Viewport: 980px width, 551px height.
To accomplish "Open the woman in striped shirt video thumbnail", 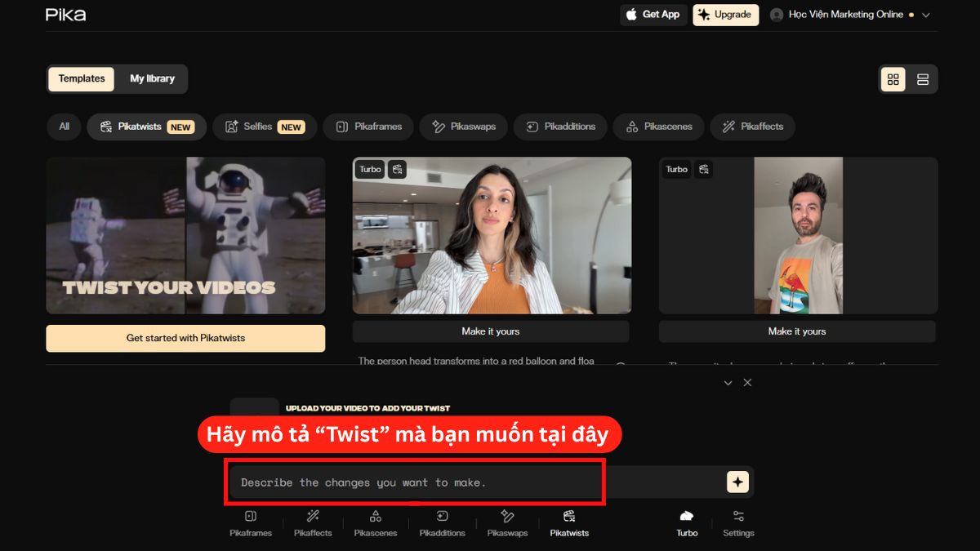I will pos(492,235).
